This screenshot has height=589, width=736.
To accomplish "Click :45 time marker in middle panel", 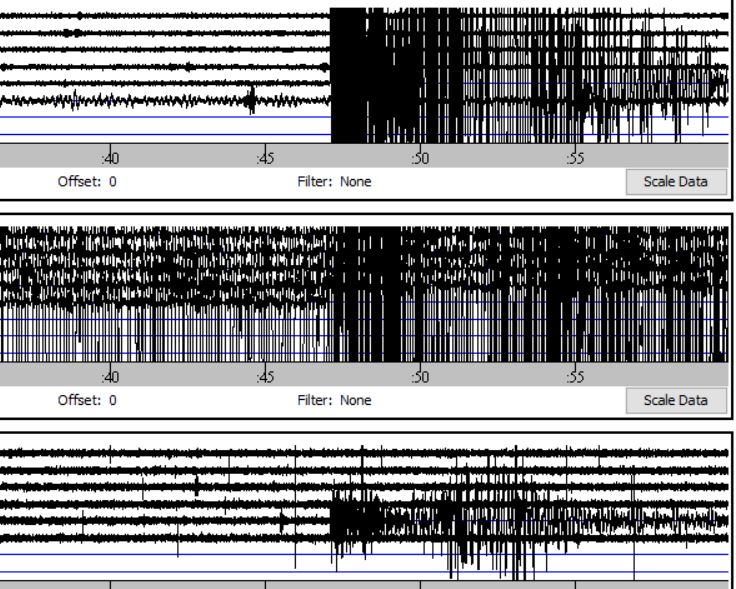I will pos(265,377).
